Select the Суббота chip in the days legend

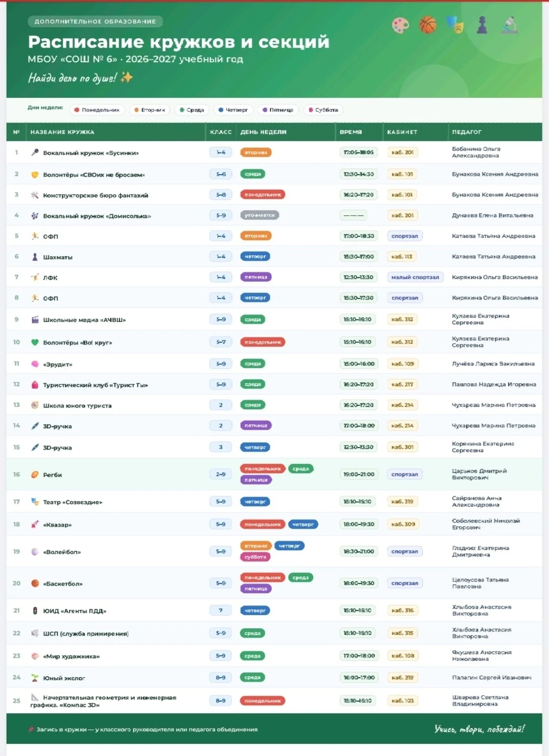pyautogui.click(x=323, y=110)
